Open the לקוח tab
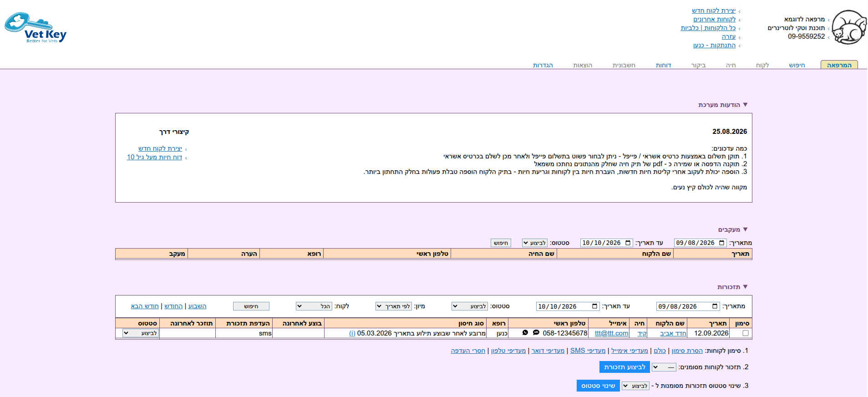Image resolution: width=868 pixels, height=397 pixels. 762,65
